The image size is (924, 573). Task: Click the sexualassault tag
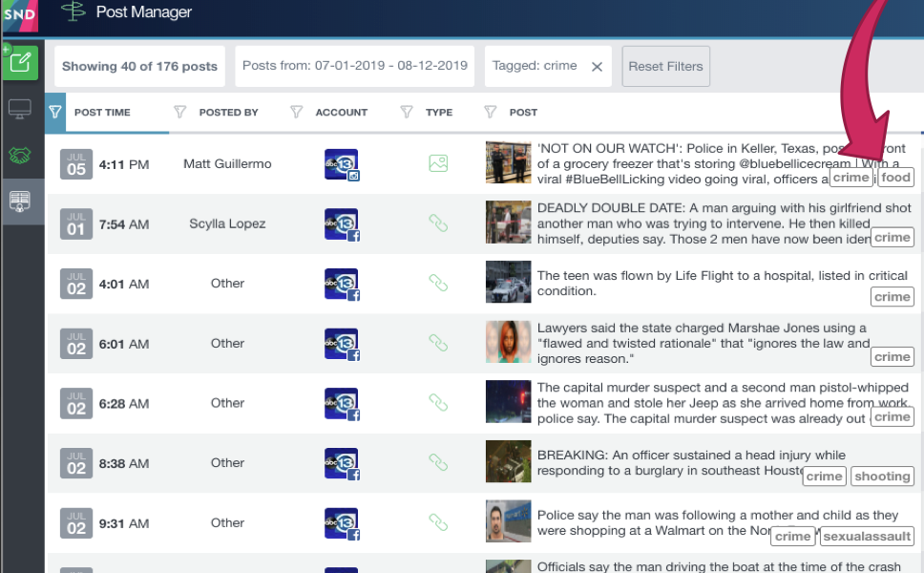[867, 537]
